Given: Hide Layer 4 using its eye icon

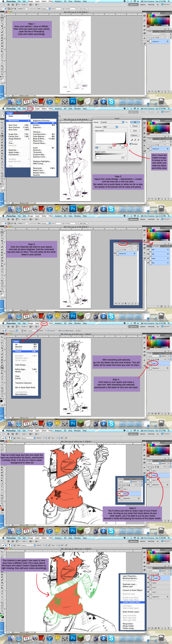Looking at the screenshot, I should [148, 578].
